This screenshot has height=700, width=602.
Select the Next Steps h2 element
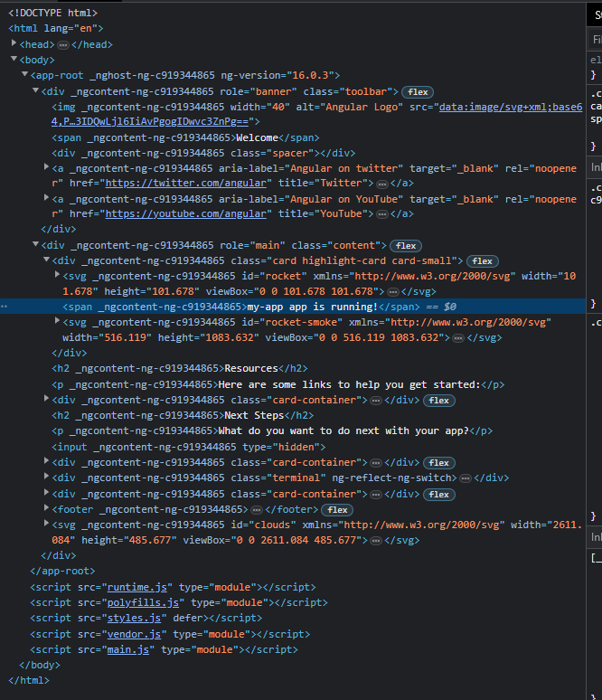(183, 416)
